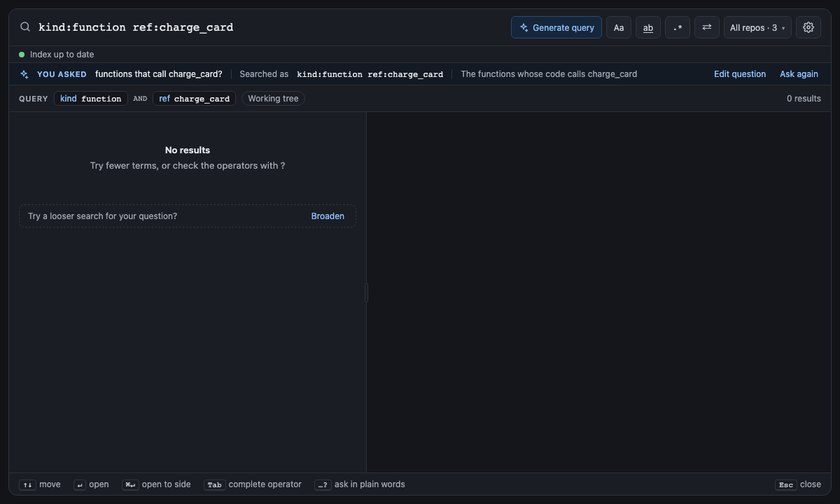Click the Esc close hint

click(x=798, y=484)
